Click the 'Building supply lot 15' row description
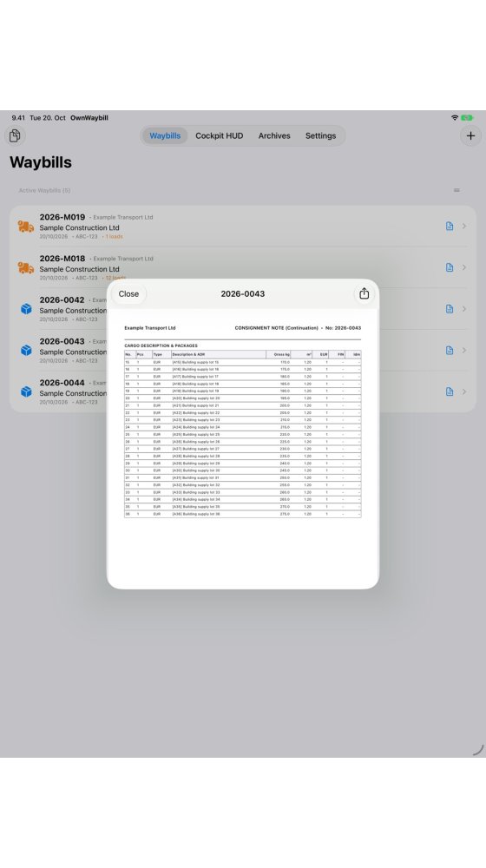Image resolution: width=486 pixels, height=868 pixels. pos(195,362)
